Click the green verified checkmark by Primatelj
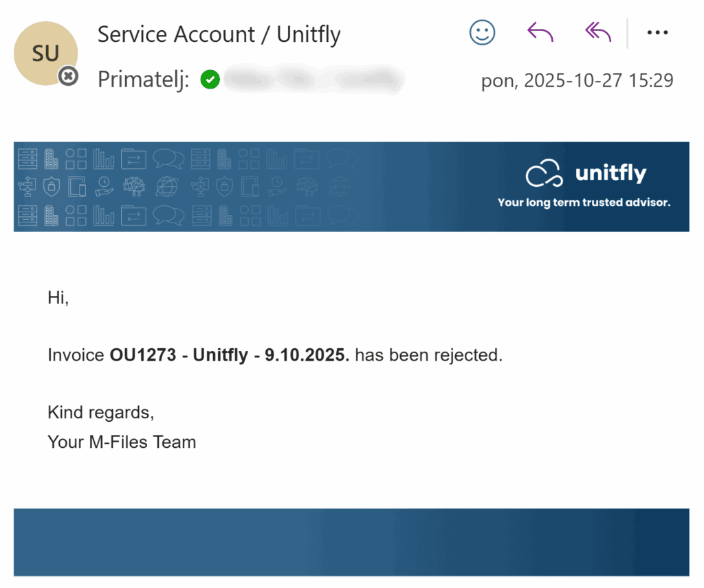 coord(210,80)
